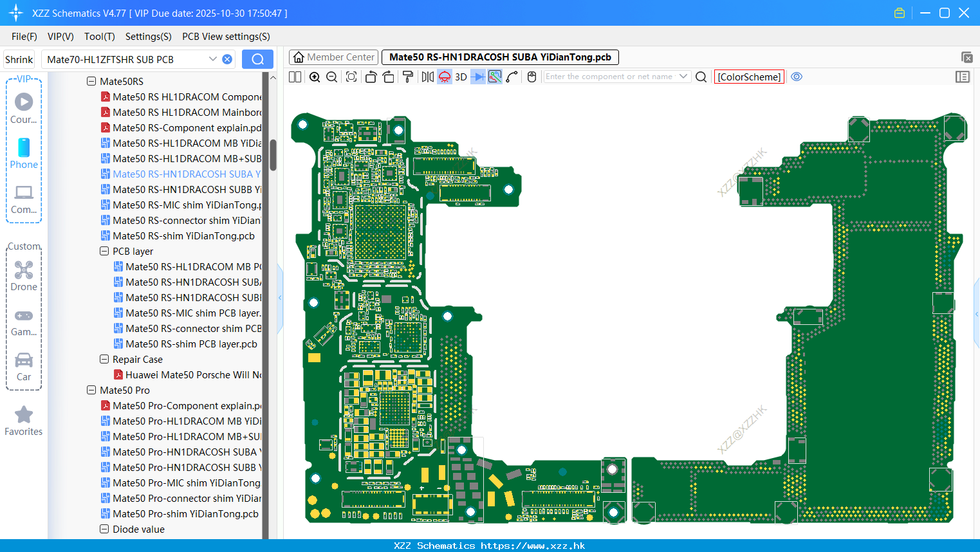Click the scroll up arrow of file tree
This screenshot has height=552, width=980.
click(x=273, y=77)
